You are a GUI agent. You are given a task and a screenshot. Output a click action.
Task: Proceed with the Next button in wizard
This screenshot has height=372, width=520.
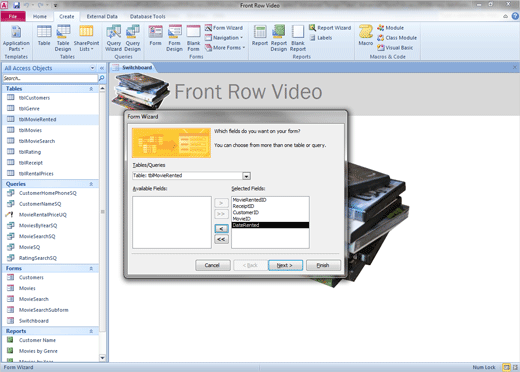coord(285,265)
